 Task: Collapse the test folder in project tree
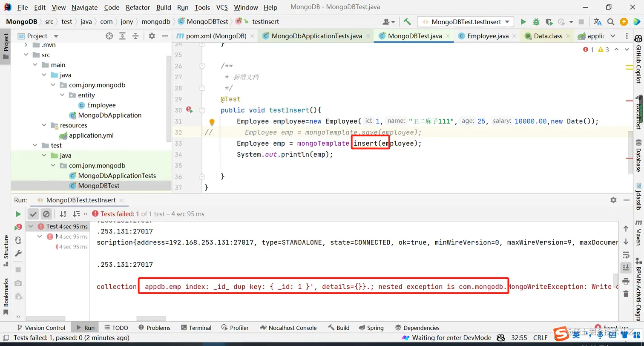coord(35,145)
